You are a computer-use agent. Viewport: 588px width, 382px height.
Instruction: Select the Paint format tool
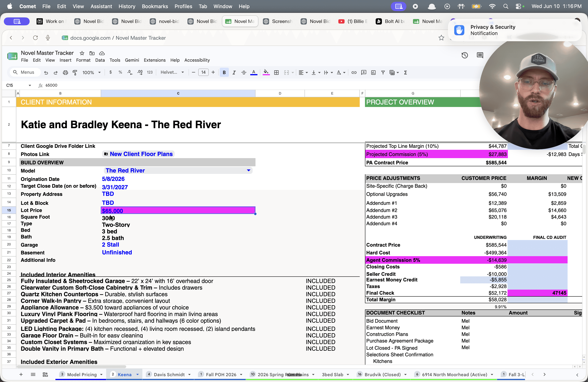[x=75, y=73]
